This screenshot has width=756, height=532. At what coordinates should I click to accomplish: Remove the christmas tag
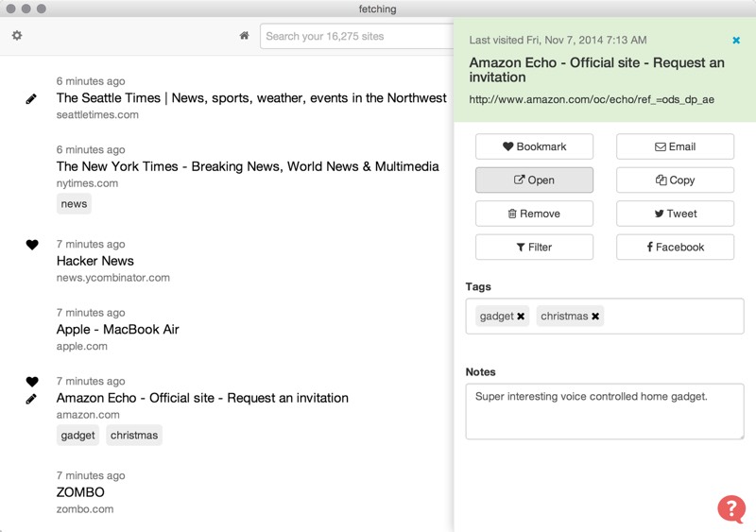595,317
